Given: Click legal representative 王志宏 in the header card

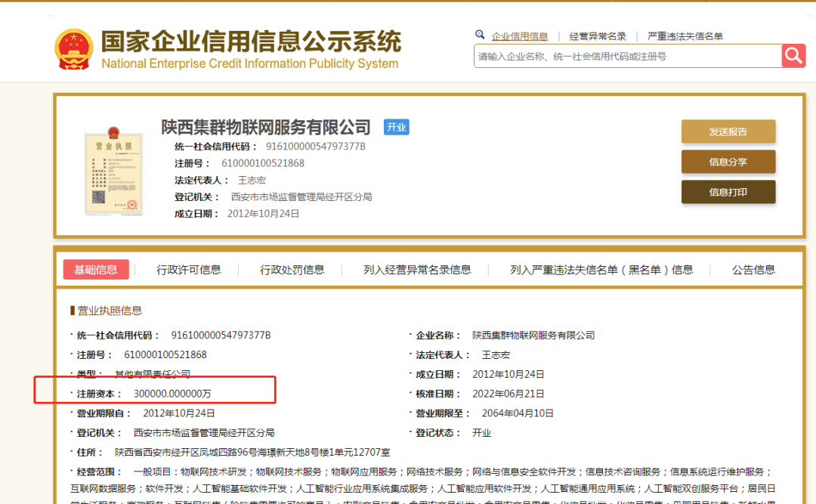Looking at the screenshot, I should pos(252,180).
